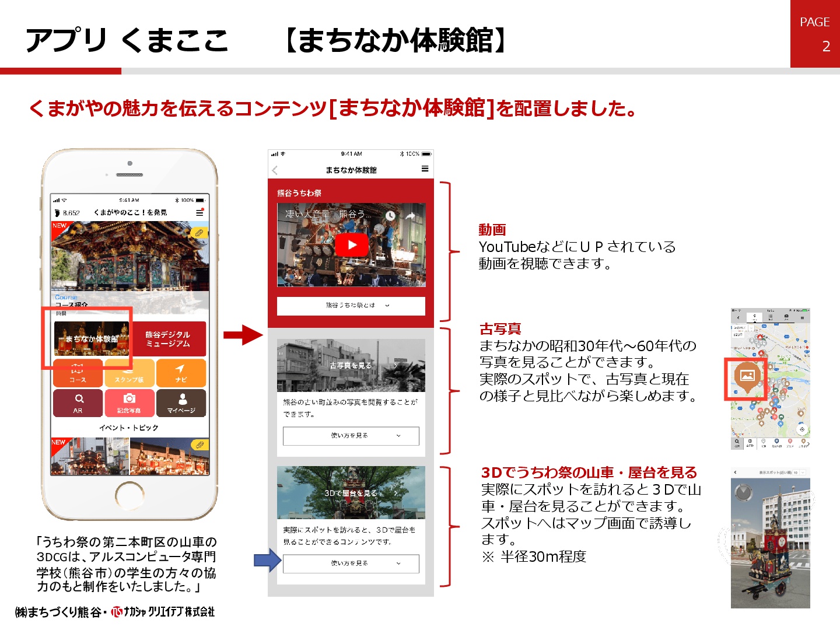The image size is (840, 630).
Task: Expand 使い方を見る under the 3D float section
Action: click(x=351, y=563)
